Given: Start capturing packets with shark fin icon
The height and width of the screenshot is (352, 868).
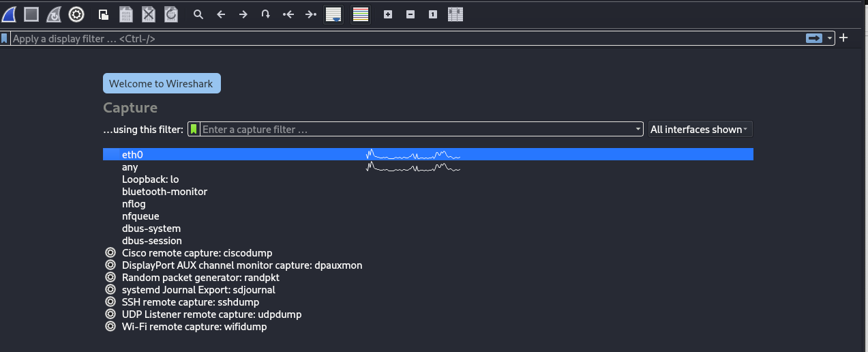Looking at the screenshot, I should (10, 14).
